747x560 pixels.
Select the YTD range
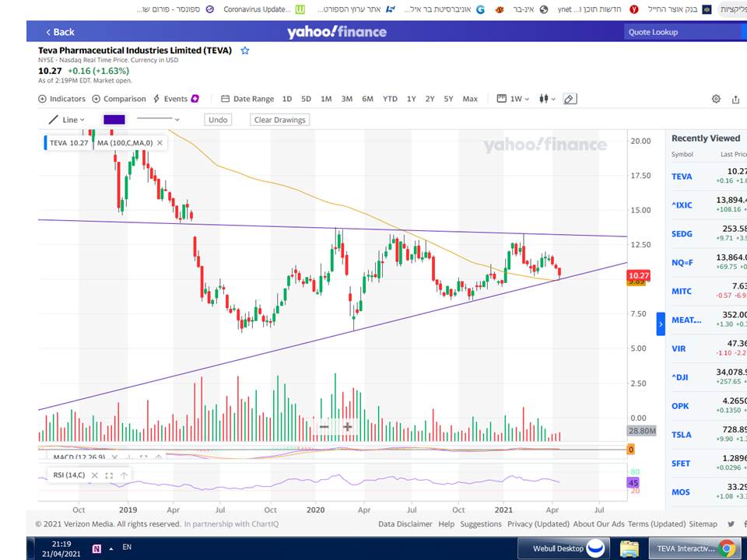[390, 99]
